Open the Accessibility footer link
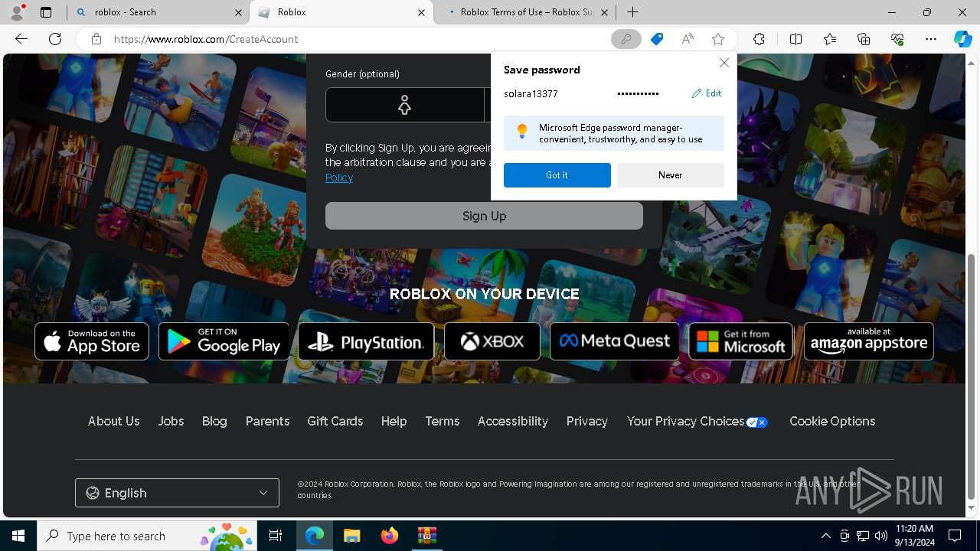980x551 pixels. coord(513,421)
